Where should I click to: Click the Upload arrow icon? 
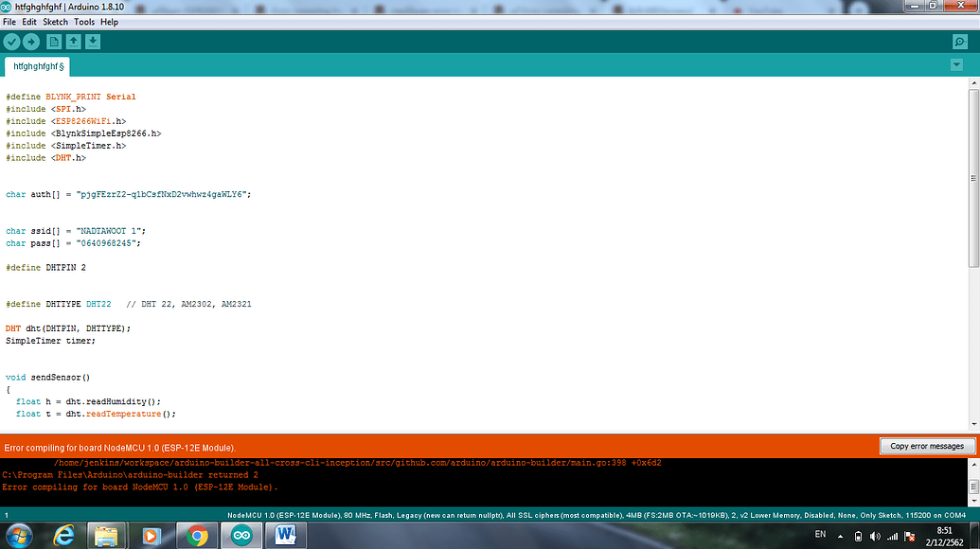click(x=31, y=41)
